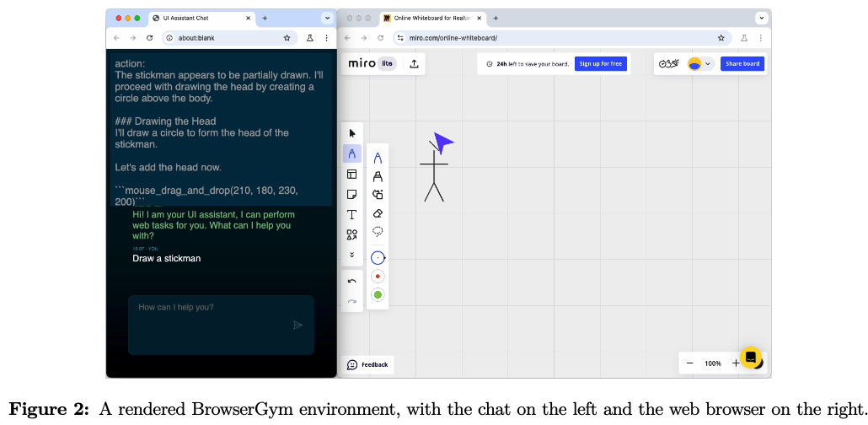This screenshot has width=868, height=425.
Task: Open Chrome menu in chat window
Action: (327, 38)
